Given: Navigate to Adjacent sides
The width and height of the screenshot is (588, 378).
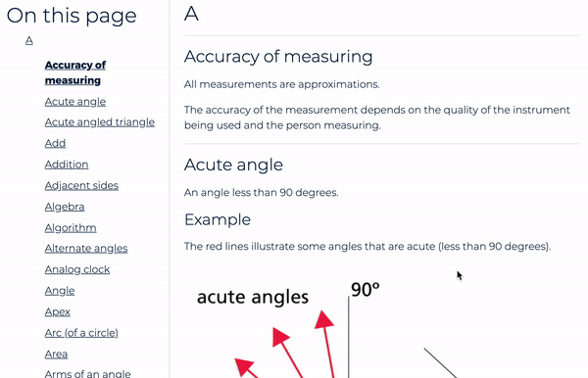Looking at the screenshot, I should 81,185.
